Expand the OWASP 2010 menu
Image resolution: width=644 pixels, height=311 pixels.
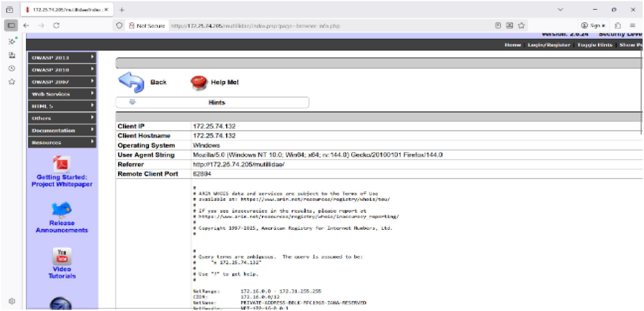click(x=62, y=70)
